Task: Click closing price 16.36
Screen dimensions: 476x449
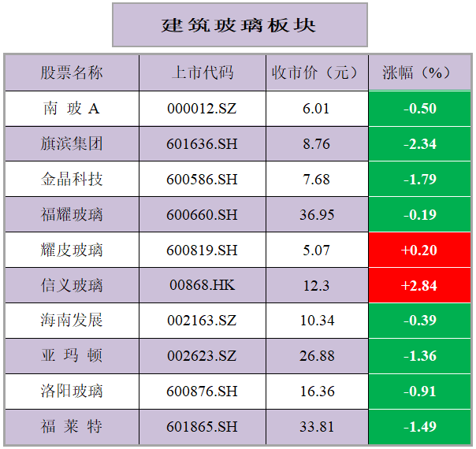Action: (318, 391)
